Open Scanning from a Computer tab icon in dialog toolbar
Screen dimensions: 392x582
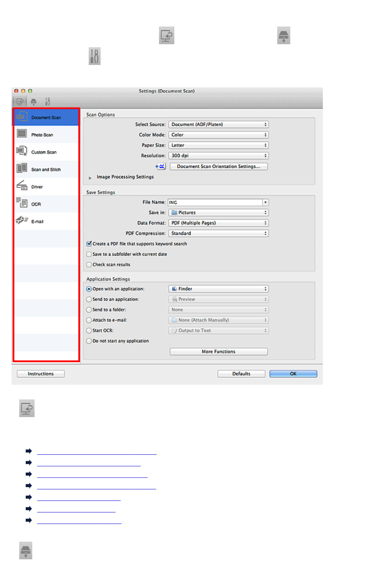20,101
